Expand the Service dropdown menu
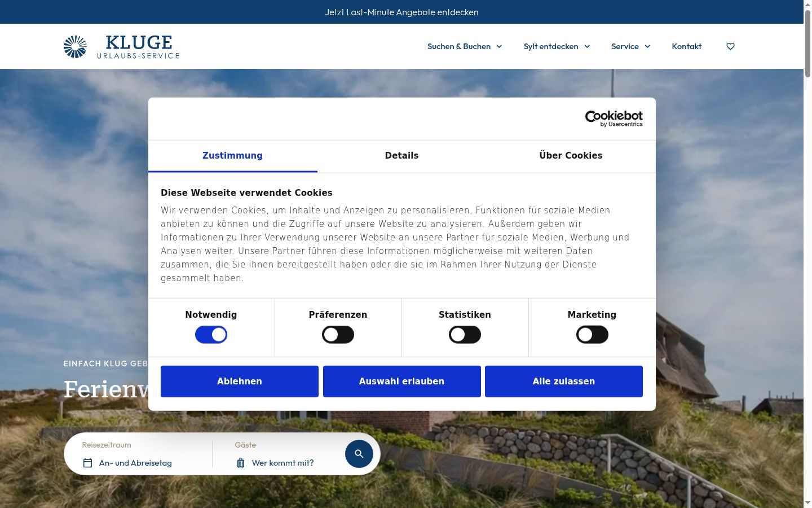812x508 pixels. pos(630,46)
